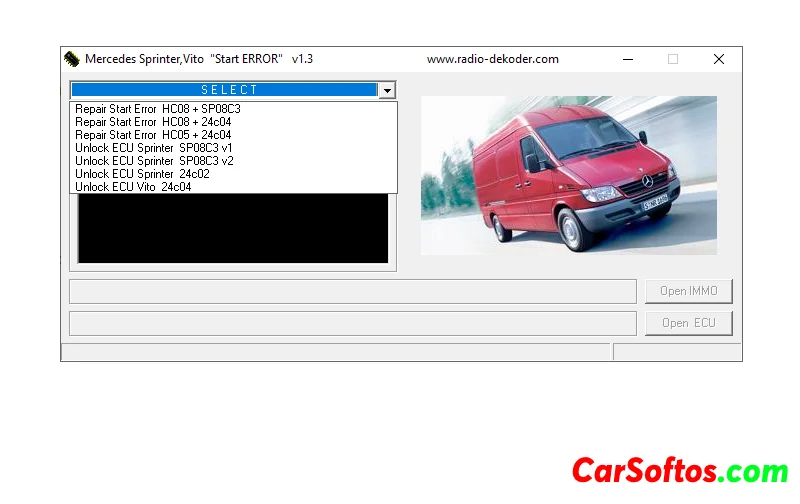Choose Repair Start Error HC08 + SP08C3

(x=157, y=108)
